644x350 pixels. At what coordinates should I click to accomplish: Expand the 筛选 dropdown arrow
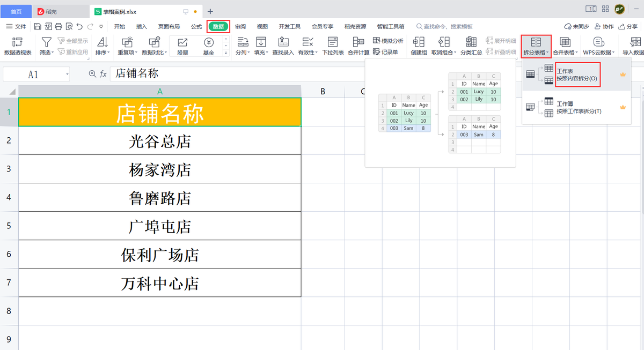(x=53, y=53)
